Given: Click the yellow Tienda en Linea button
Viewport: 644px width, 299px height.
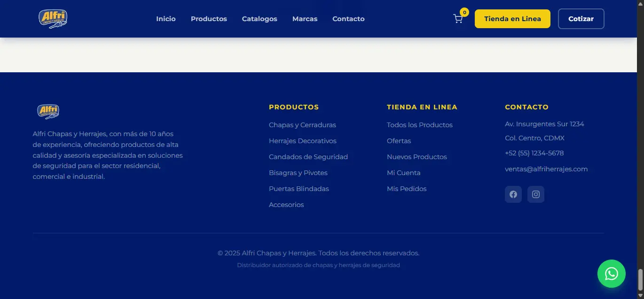Looking at the screenshot, I should click(512, 19).
